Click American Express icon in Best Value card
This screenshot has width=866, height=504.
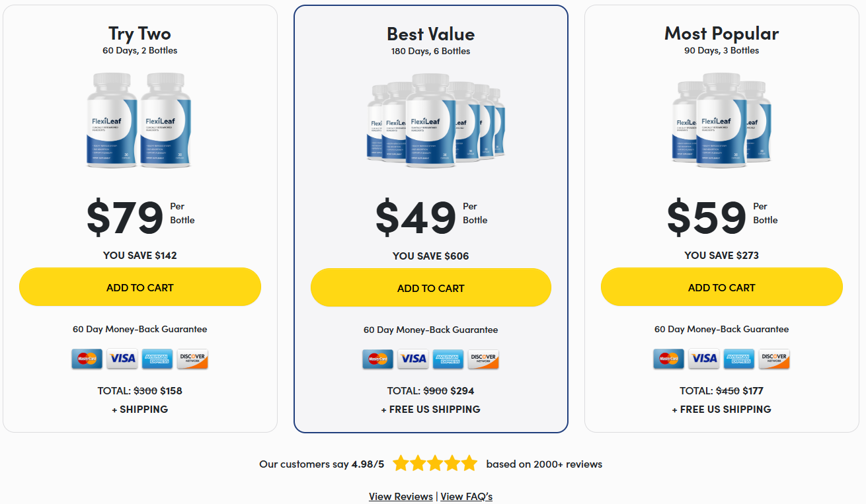(x=448, y=359)
